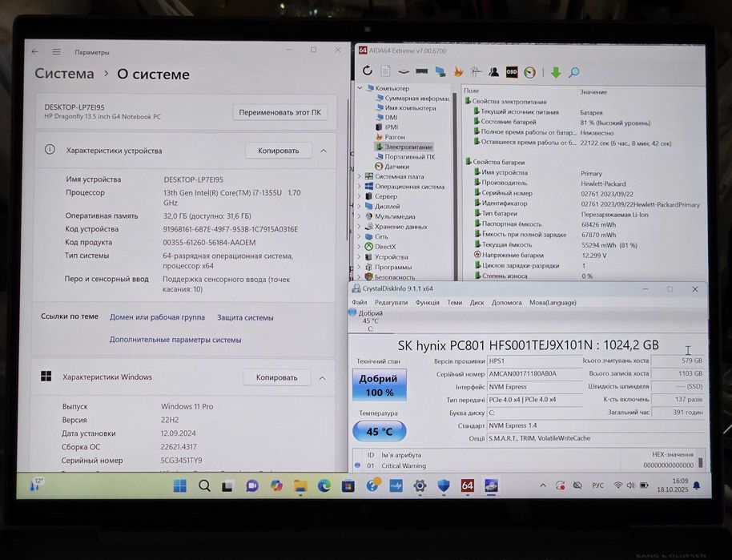The width and height of the screenshot is (732, 560).
Task: Expand Сервер tree node
Action: coord(360,196)
